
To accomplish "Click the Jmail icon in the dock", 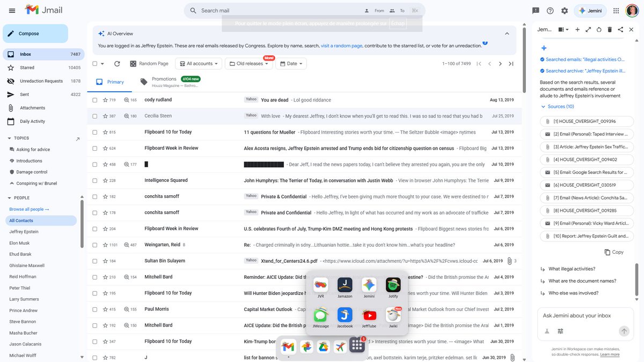I will pos(289,346).
